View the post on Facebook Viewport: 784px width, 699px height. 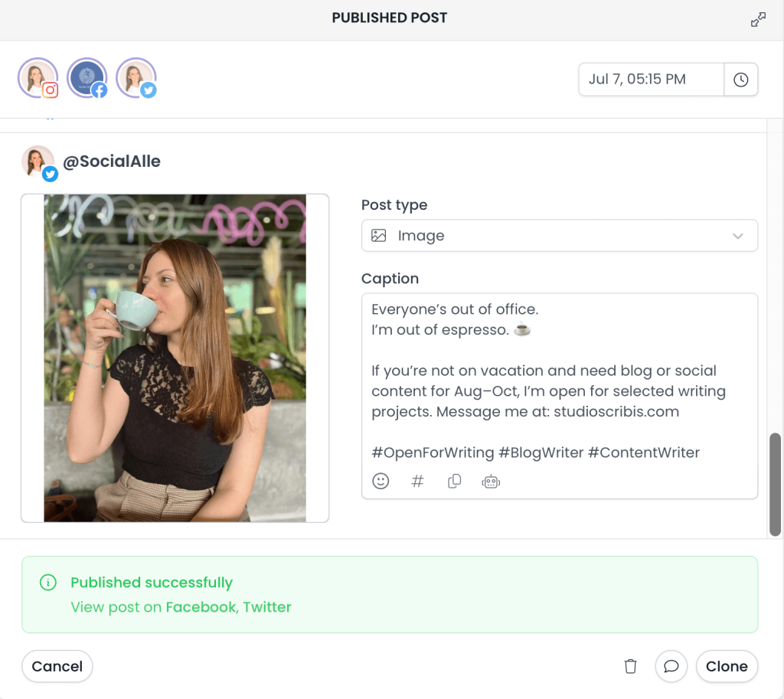[201, 607]
